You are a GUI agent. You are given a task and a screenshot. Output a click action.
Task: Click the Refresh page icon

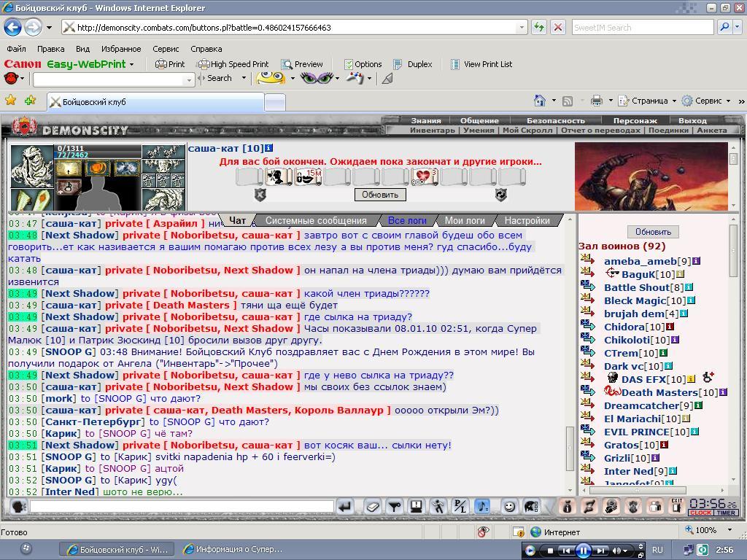[539, 27]
